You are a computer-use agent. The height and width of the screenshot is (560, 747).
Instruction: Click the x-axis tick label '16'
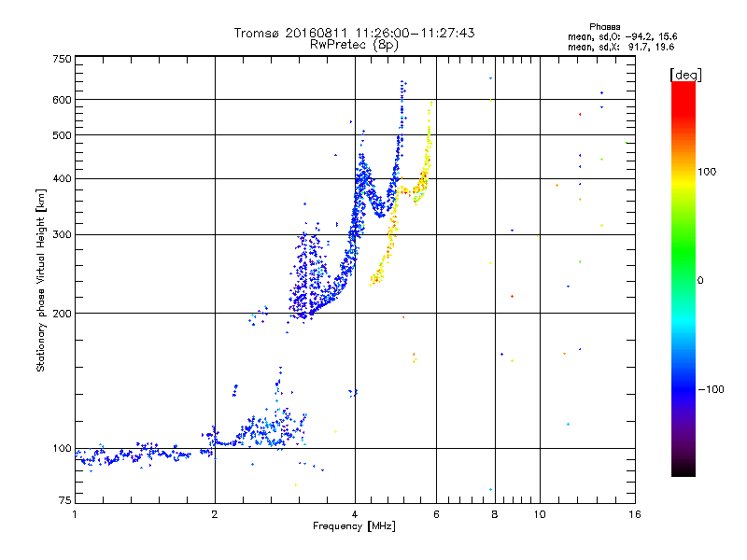[x=635, y=514]
